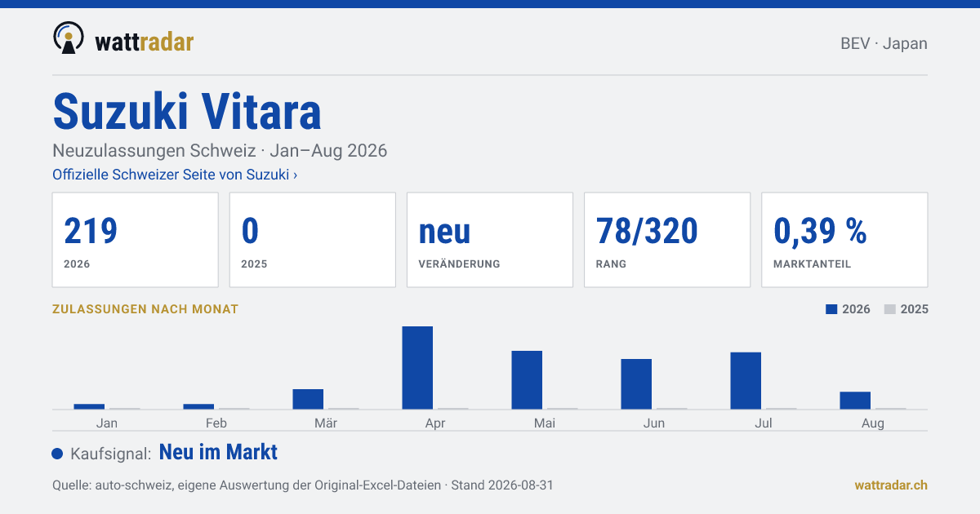Click the February 2026 bar

[198, 406]
